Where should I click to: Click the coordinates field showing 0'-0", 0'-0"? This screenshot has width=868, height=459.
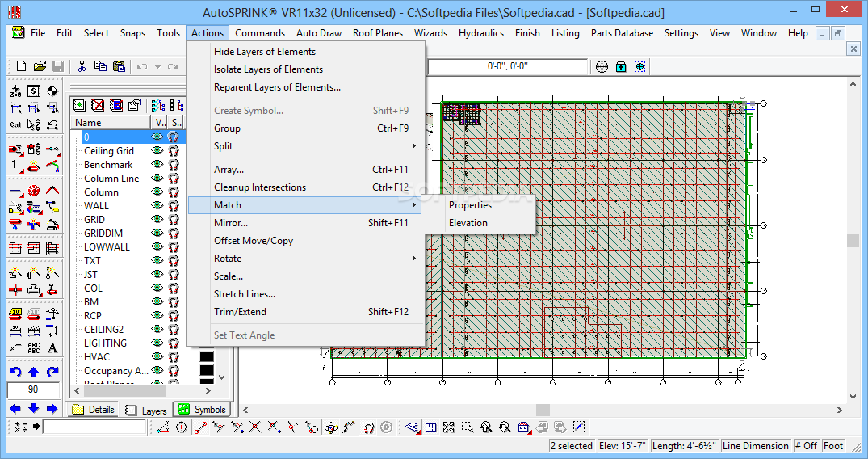coord(508,66)
